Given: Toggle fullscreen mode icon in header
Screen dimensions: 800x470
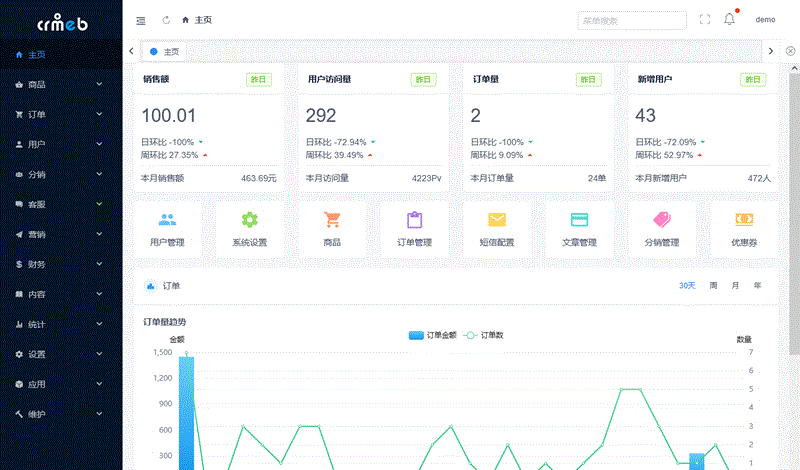Looking at the screenshot, I should coord(705,19).
